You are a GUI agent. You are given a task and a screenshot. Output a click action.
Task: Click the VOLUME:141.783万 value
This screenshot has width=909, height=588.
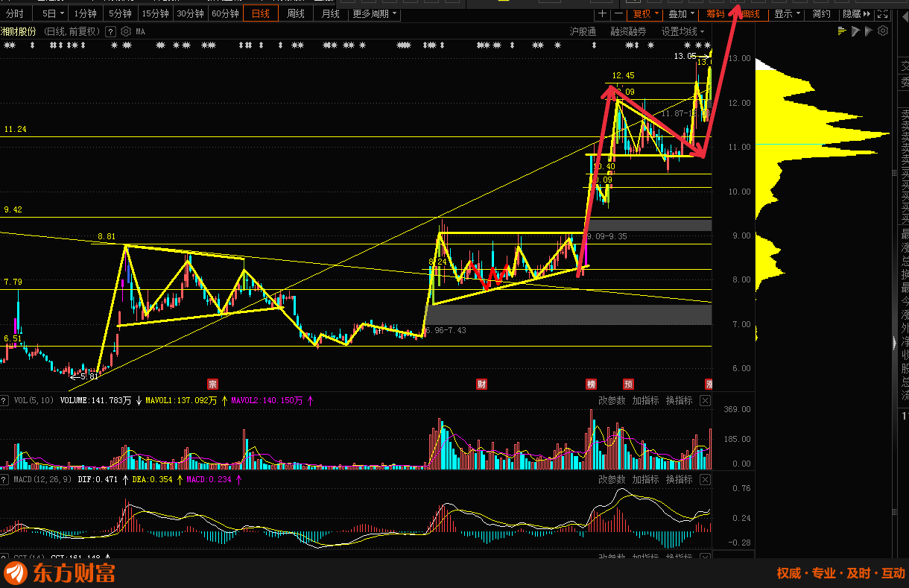95,400
